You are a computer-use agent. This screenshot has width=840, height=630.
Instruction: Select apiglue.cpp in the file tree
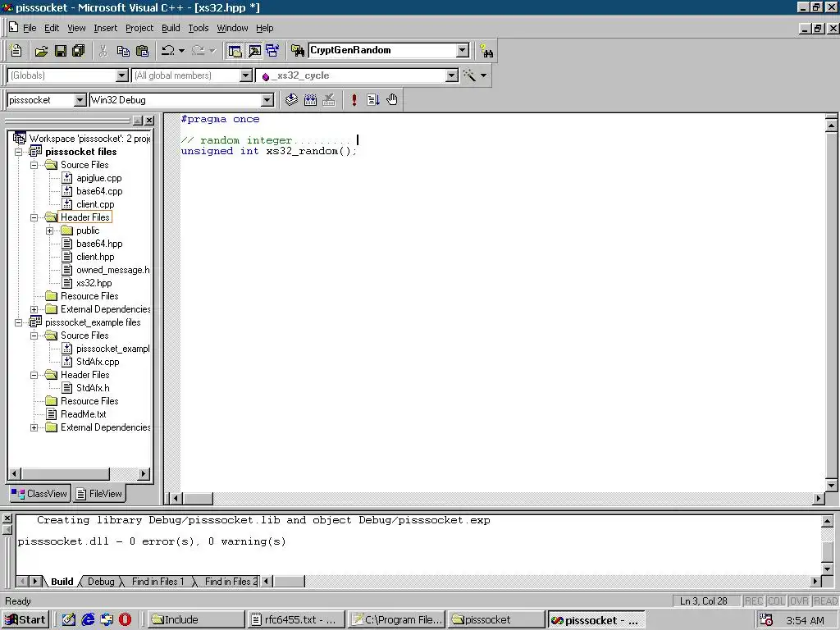click(98, 178)
